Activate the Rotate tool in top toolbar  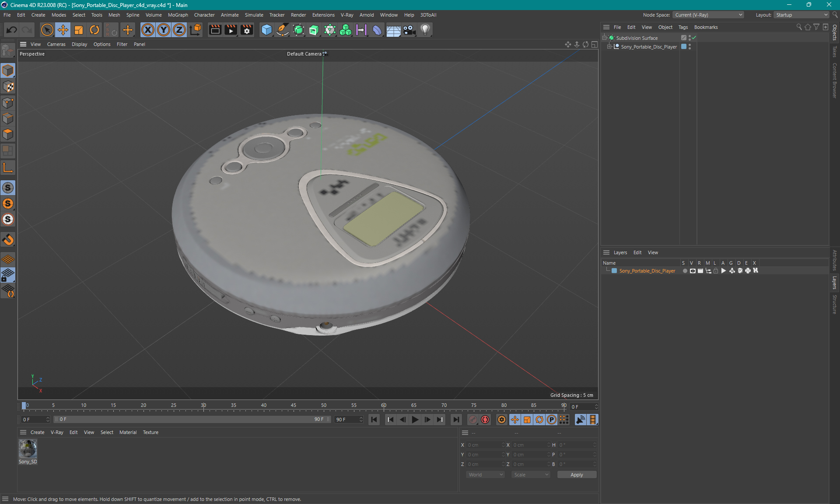point(94,30)
